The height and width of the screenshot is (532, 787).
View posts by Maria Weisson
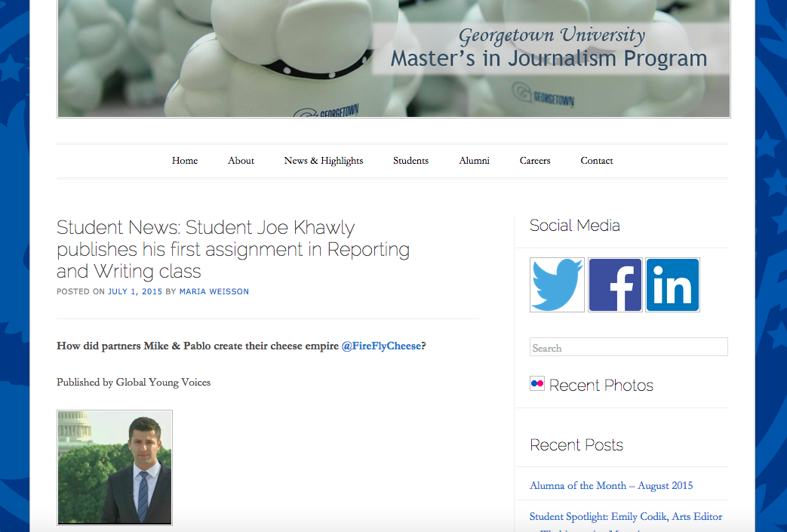214,291
